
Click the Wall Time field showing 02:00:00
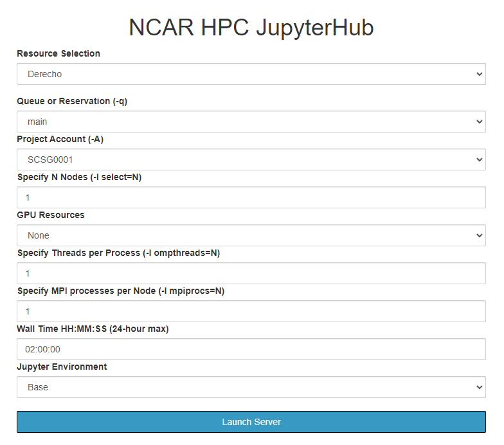tap(251, 349)
